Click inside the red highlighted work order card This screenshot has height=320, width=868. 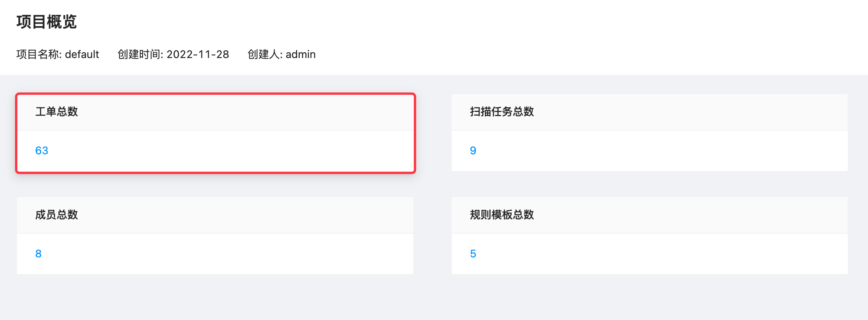point(214,151)
